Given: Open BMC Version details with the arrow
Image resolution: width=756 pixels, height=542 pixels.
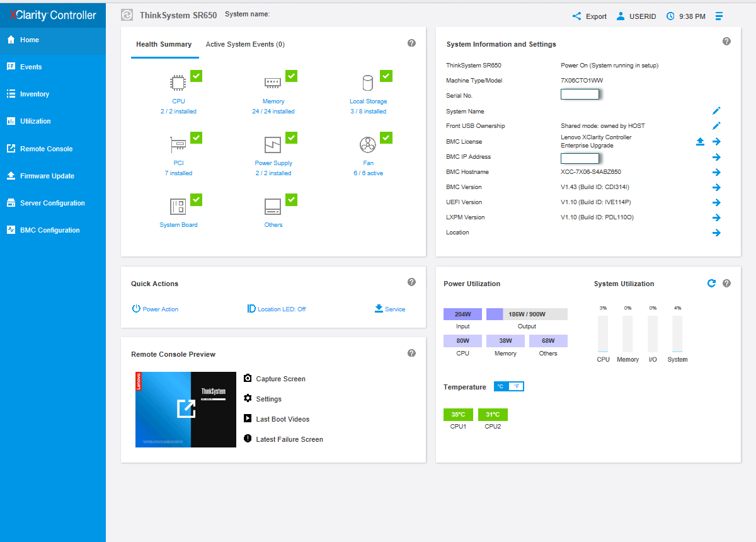Looking at the screenshot, I should click(x=716, y=187).
